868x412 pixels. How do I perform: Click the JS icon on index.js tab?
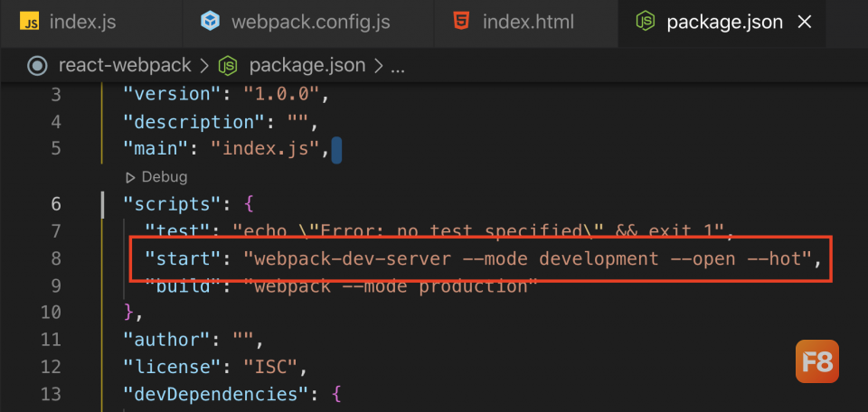click(x=29, y=22)
